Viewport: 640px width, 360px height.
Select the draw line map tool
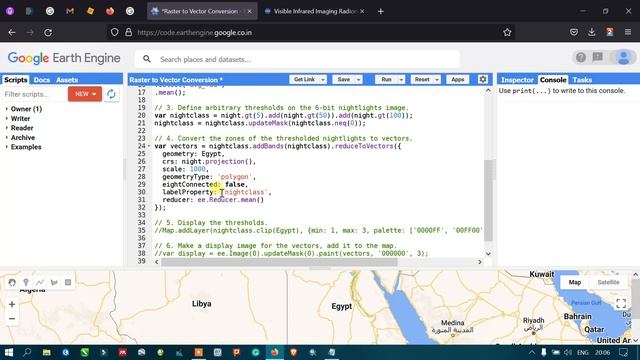pos(40,282)
